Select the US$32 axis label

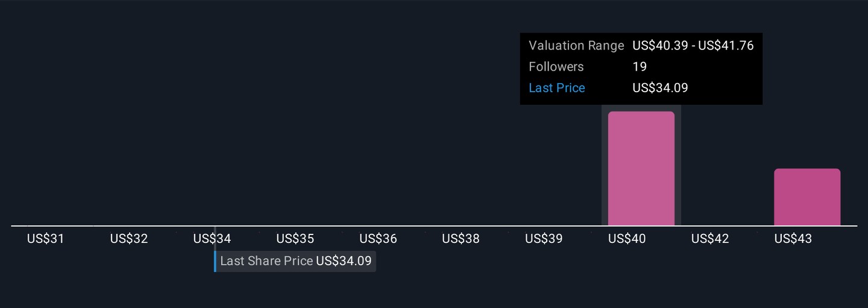(129, 239)
